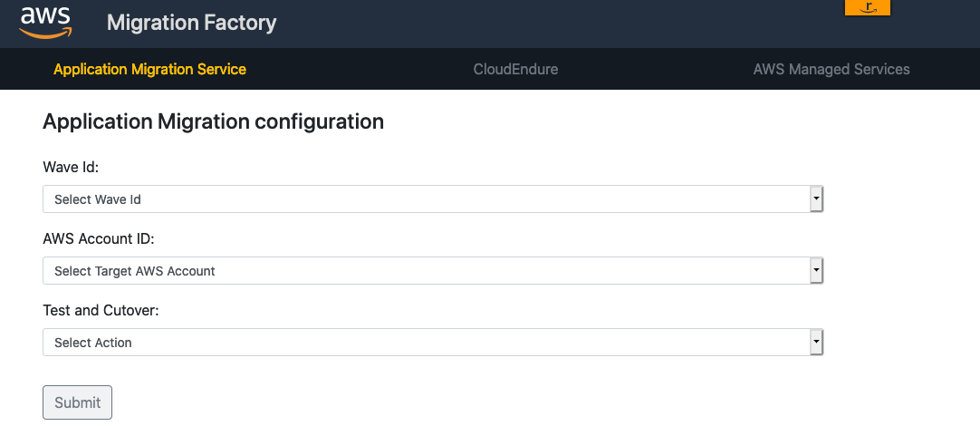Image resolution: width=980 pixels, height=426 pixels.
Task: Click the Wave Id field label
Action: click(71, 168)
